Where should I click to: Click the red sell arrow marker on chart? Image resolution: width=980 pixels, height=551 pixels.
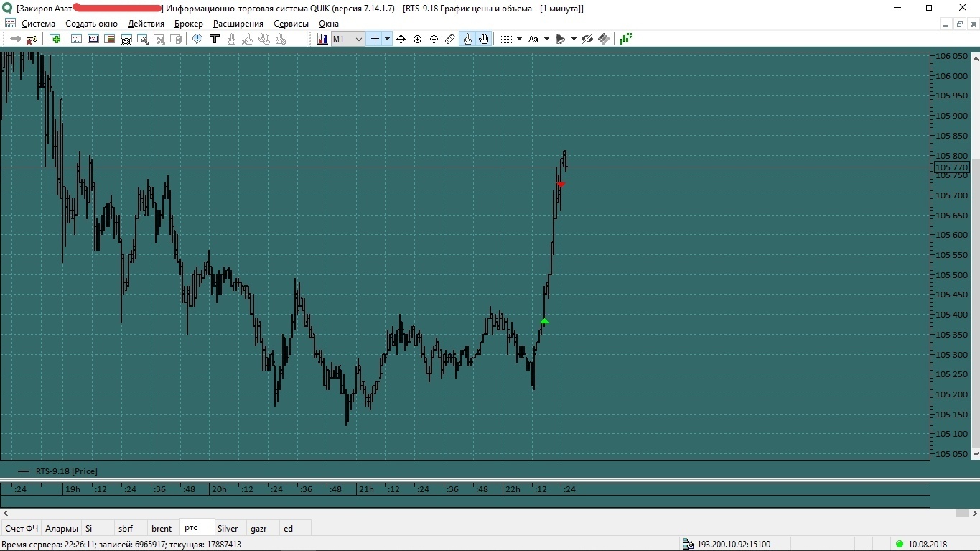[x=561, y=185]
